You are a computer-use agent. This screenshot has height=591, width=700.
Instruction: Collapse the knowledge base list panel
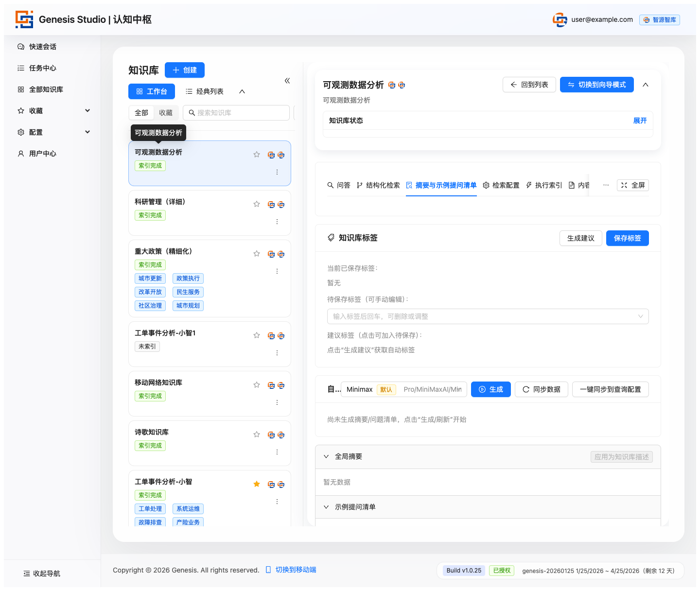click(x=287, y=81)
